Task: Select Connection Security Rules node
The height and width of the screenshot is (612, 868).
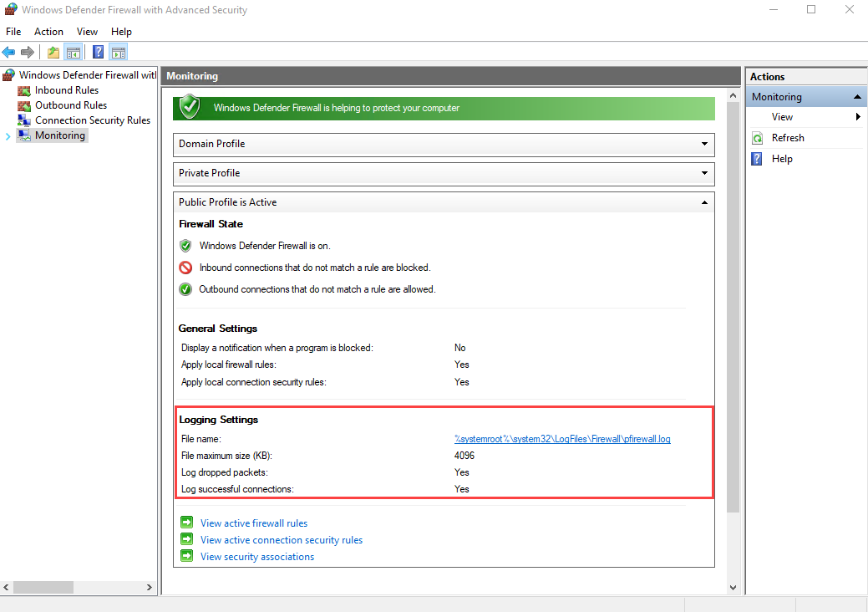Action: 92,120
